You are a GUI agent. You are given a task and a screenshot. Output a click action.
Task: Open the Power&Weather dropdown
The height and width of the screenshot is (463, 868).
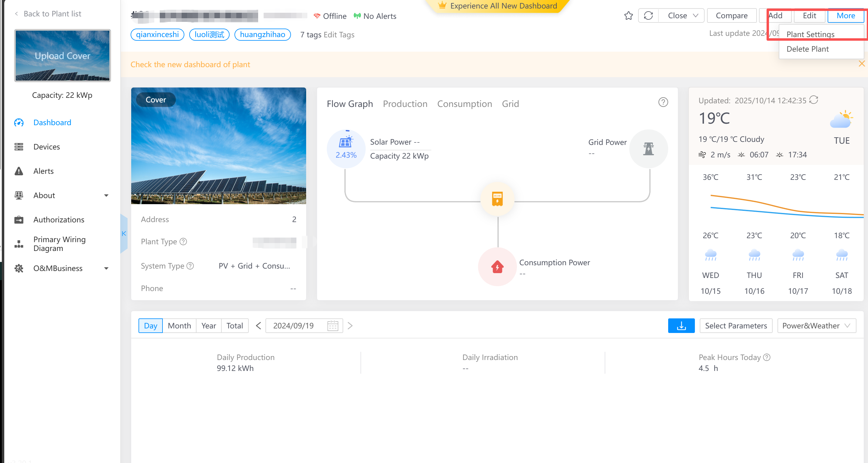point(816,325)
